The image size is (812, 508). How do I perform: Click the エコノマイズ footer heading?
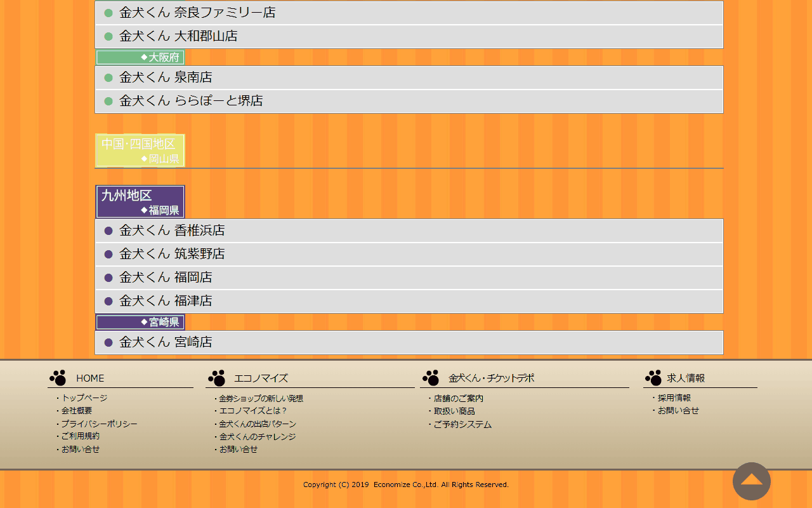tap(261, 378)
